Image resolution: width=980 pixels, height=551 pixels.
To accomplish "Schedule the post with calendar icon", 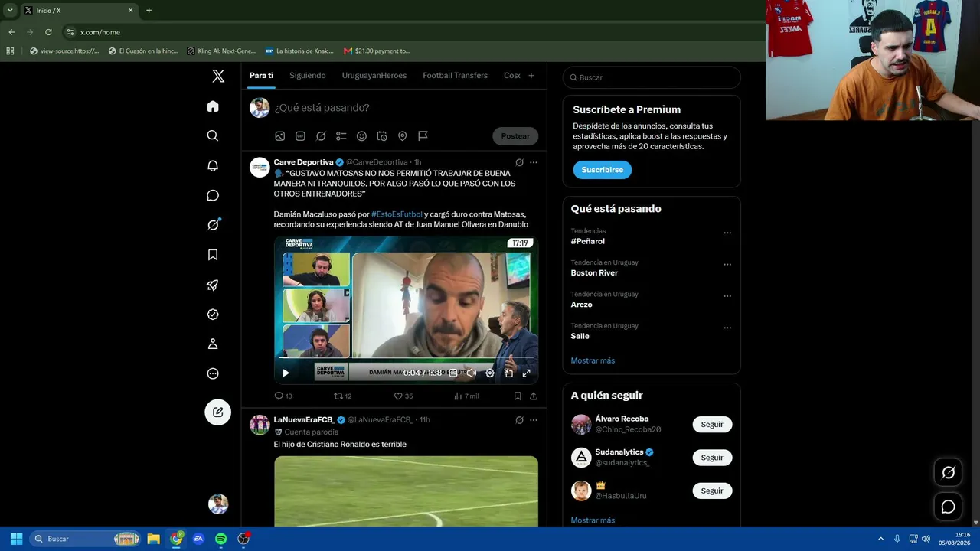I will (382, 136).
